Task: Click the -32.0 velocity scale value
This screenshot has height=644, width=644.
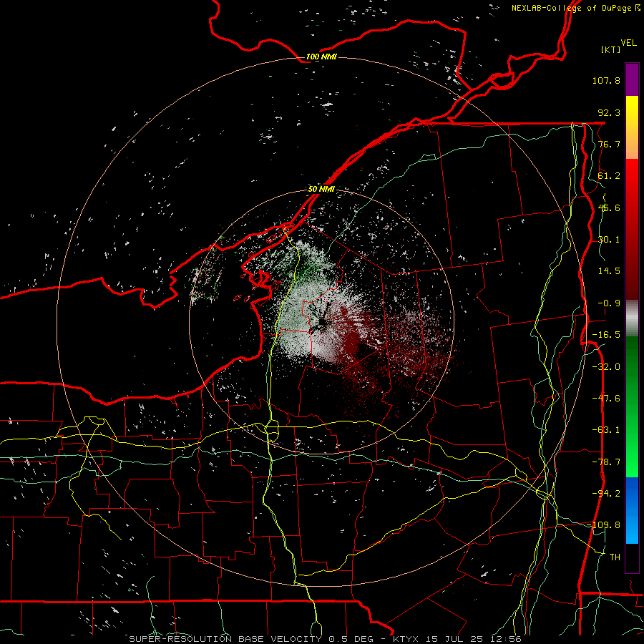Action: click(x=606, y=367)
